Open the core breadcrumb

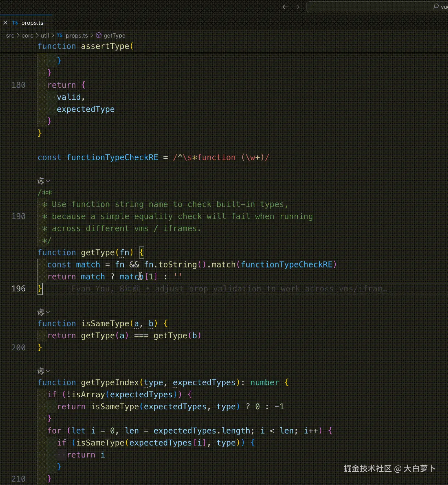(x=28, y=36)
